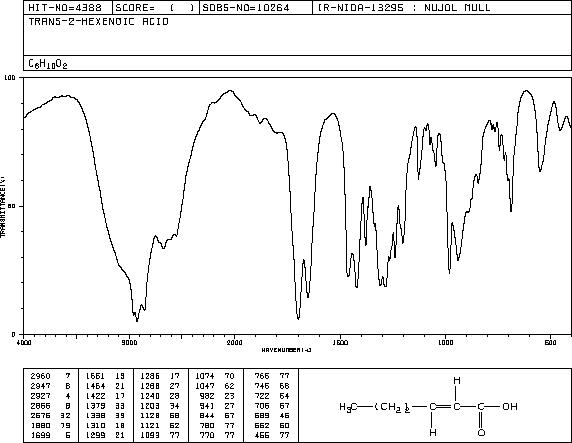The image size is (572, 443).
Task: Select the 1651 peak table entry
Action: point(105,376)
